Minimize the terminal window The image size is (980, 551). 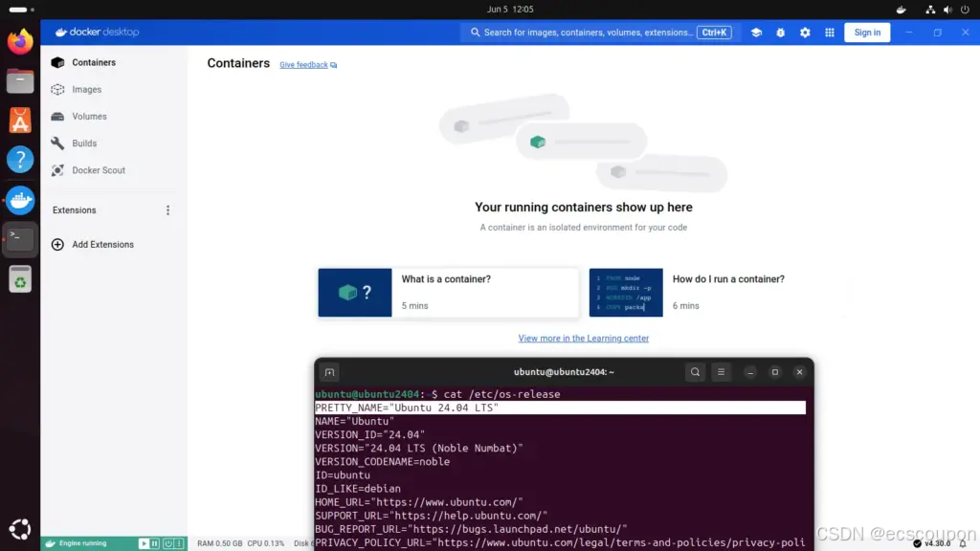[x=750, y=372]
